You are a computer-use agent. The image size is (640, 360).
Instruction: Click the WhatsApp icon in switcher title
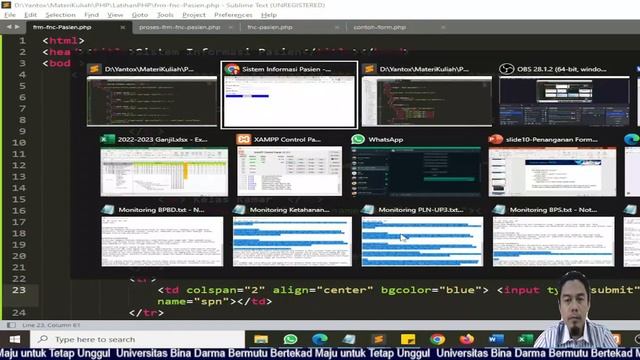tap(358, 139)
